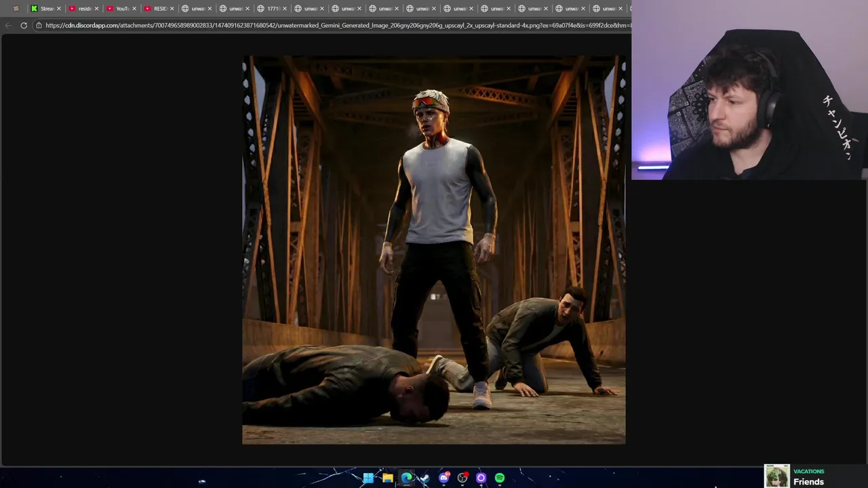Screen dimensions: 868x488
Task: Click the now-playing album art thumbnail
Action: point(777,476)
